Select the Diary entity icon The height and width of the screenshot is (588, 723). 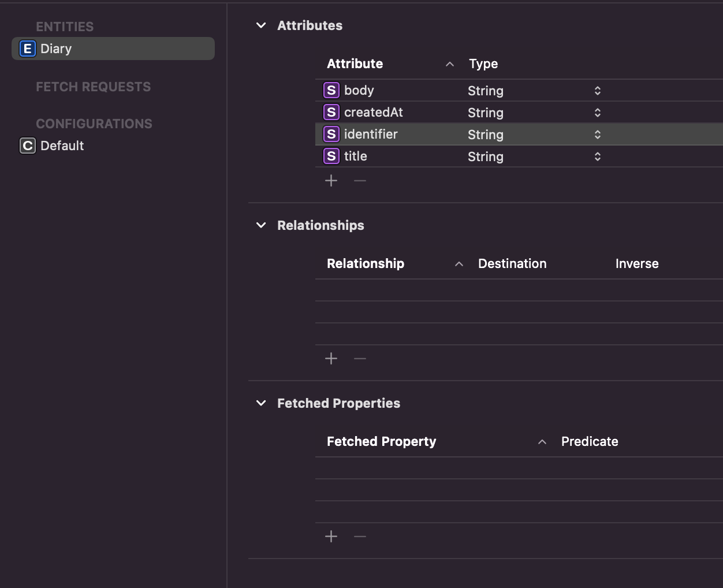(27, 49)
